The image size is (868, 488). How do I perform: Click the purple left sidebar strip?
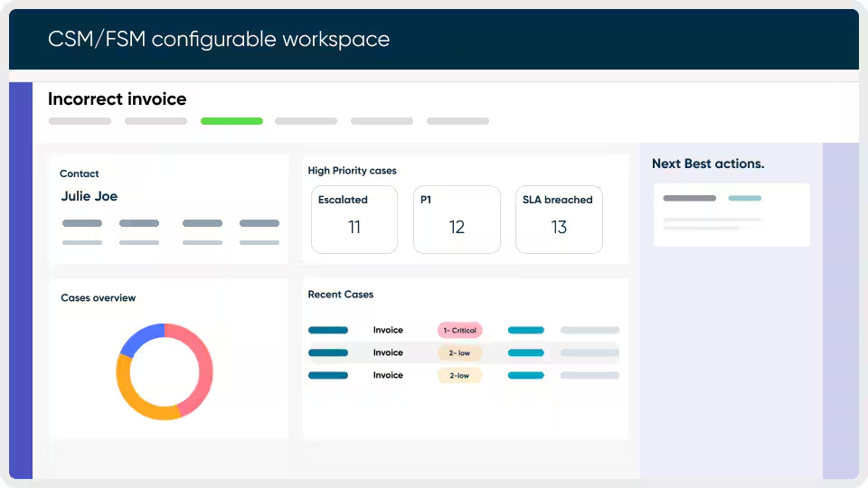(x=21, y=280)
